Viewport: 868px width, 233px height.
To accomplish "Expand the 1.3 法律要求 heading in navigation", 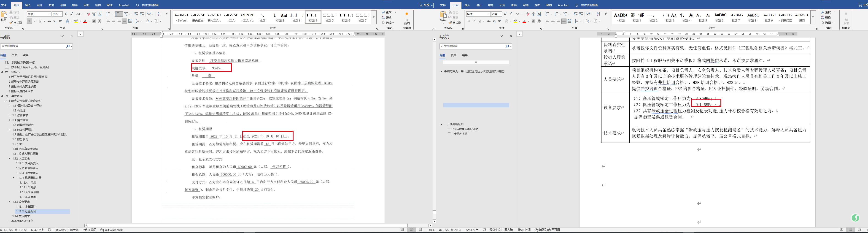I will [x=9, y=115].
